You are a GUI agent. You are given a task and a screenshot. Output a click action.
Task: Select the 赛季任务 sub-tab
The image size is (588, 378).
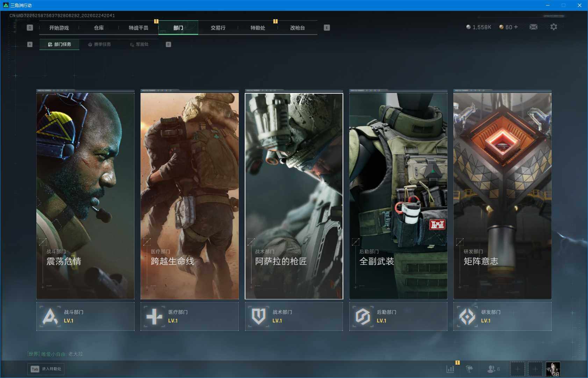pyautogui.click(x=100, y=44)
